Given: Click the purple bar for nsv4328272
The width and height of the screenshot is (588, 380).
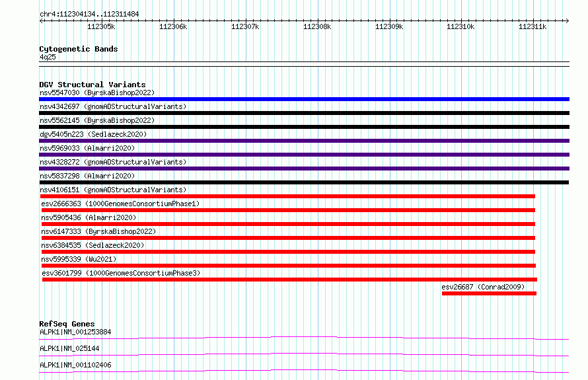Looking at the screenshot, I should pos(304,169).
